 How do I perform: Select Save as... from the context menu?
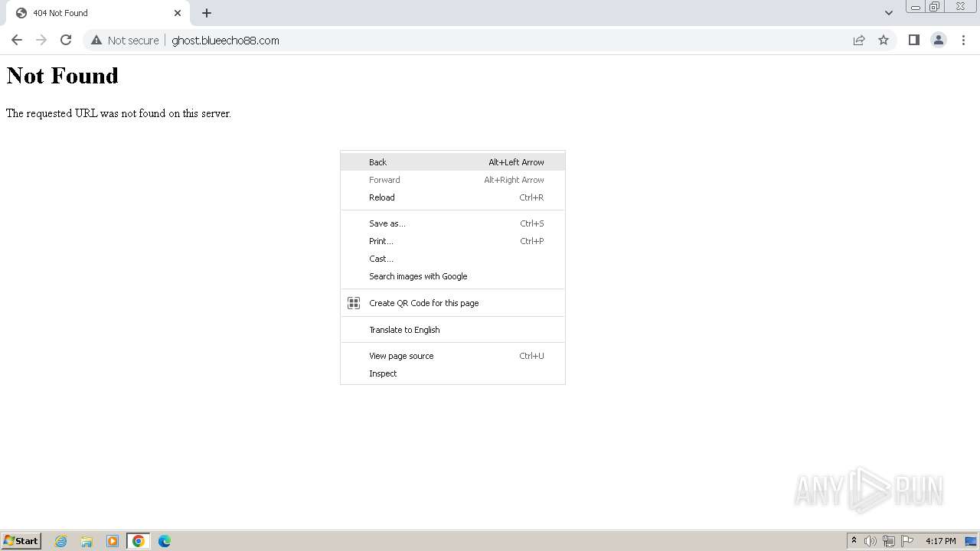click(452, 223)
